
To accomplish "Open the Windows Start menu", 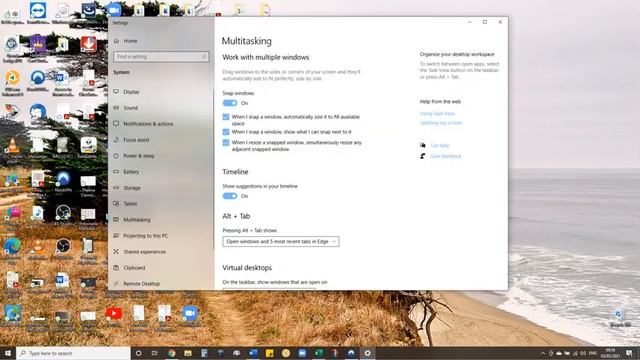I will point(8,353).
